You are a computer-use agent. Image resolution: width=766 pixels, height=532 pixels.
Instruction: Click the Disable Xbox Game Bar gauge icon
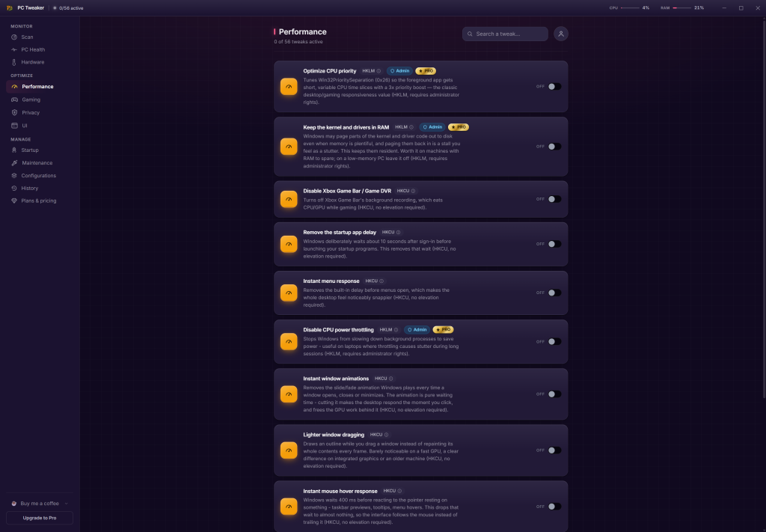[289, 199]
